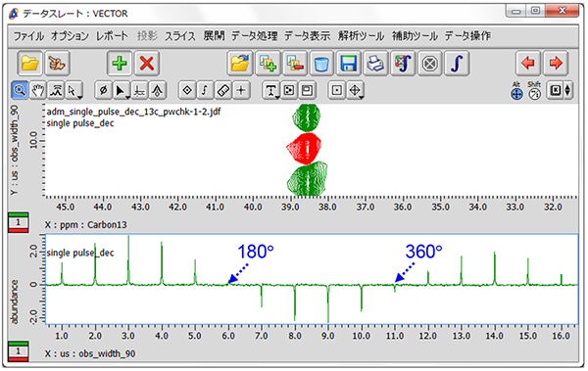588x371 pixels.
Task: Open the データ処理 menu
Action: click(x=254, y=36)
